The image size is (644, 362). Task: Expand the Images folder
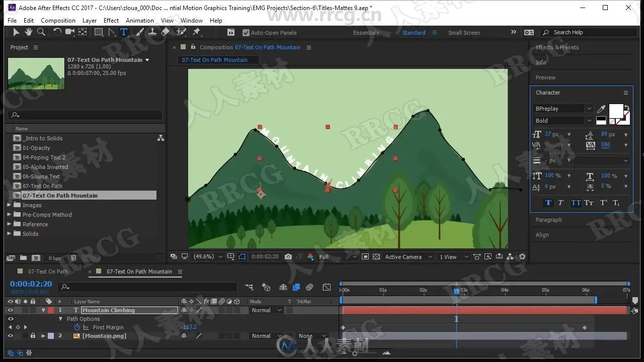(9, 205)
